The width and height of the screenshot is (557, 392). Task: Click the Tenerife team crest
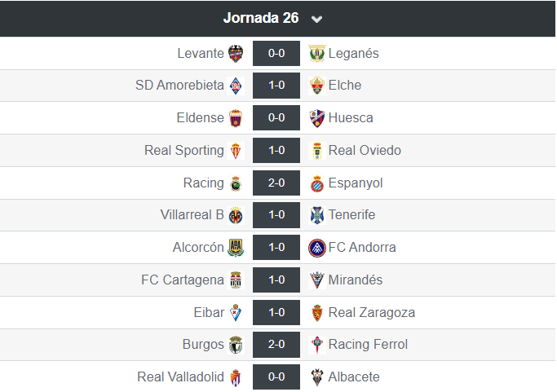coord(317,215)
